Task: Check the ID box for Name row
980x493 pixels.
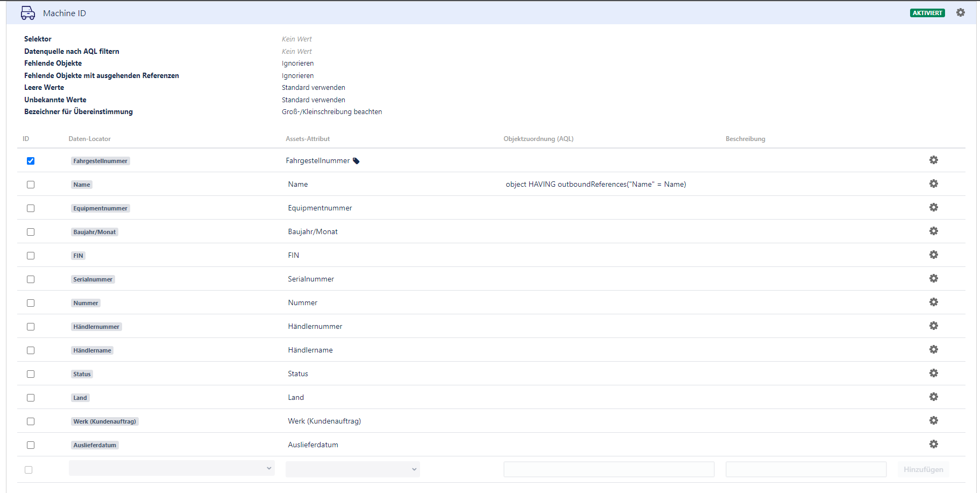Action: (x=31, y=185)
